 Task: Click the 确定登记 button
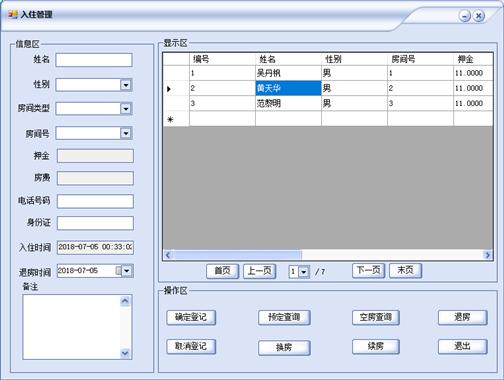[191, 317]
